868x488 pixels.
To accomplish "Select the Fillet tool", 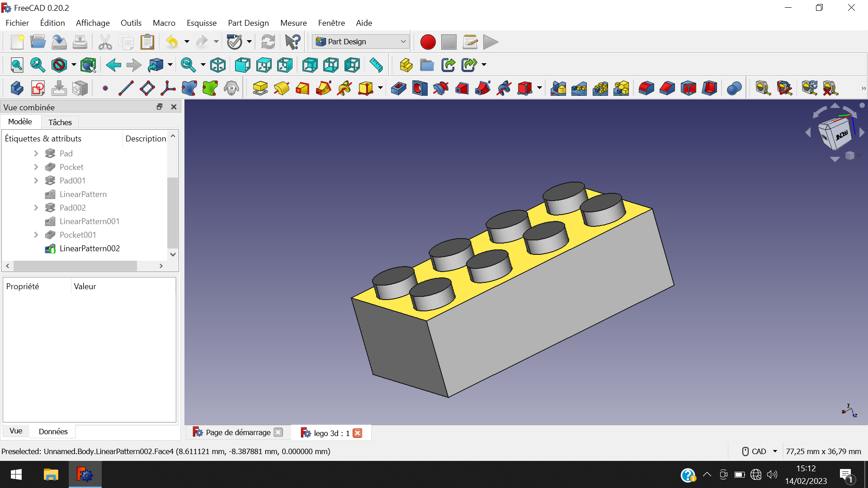I will click(646, 88).
